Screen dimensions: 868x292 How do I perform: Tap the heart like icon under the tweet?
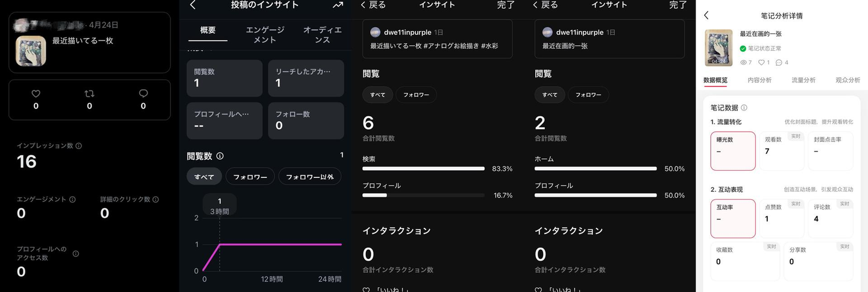pos(36,94)
